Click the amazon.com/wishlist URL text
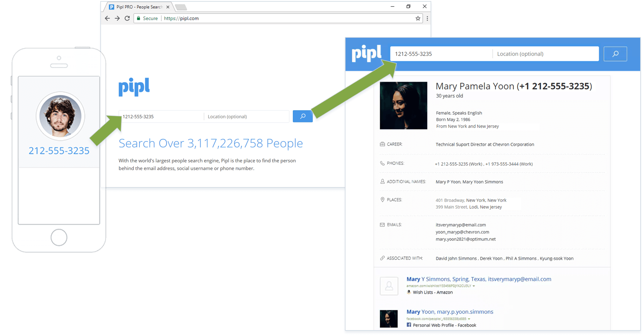Image resolution: width=644 pixels, height=336 pixels. (439, 286)
